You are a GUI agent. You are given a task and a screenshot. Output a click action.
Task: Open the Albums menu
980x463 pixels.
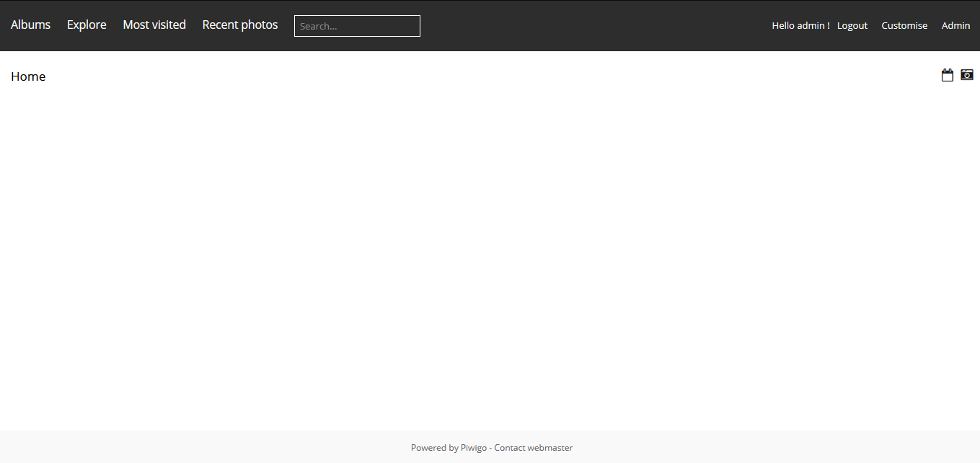30,25
